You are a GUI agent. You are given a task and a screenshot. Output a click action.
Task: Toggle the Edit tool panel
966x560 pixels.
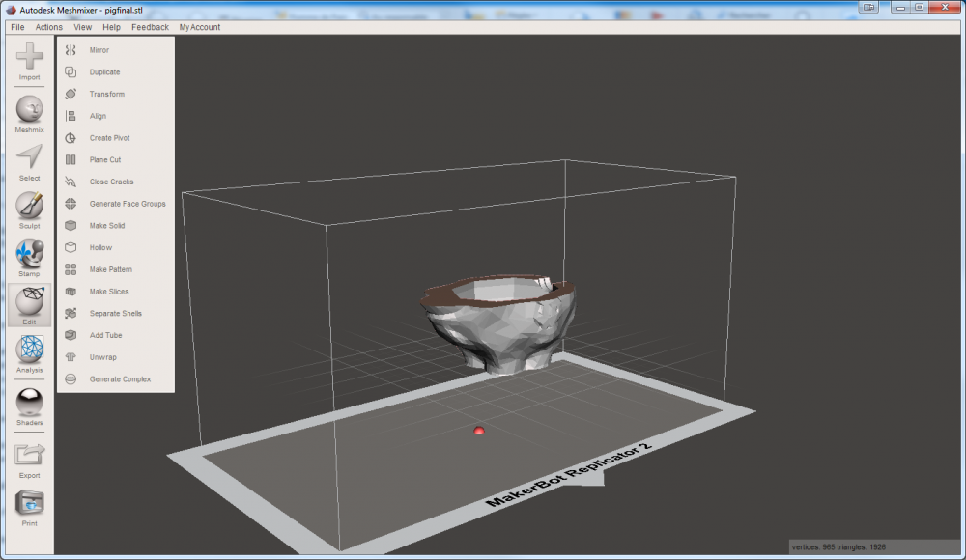(29, 306)
